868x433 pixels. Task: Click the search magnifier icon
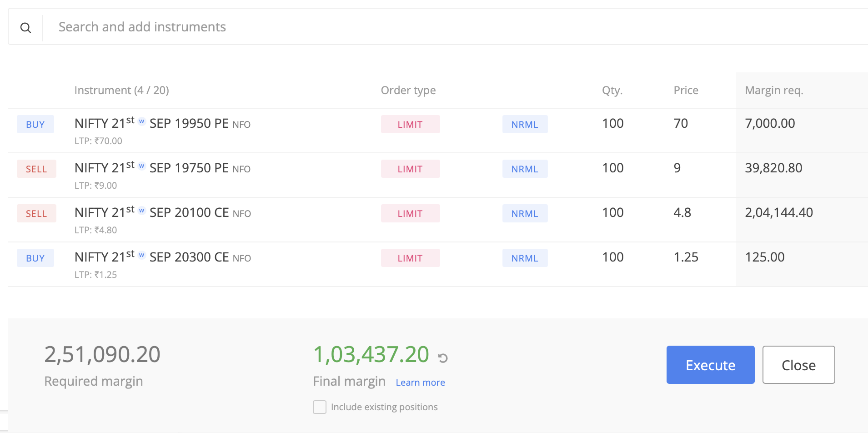26,28
